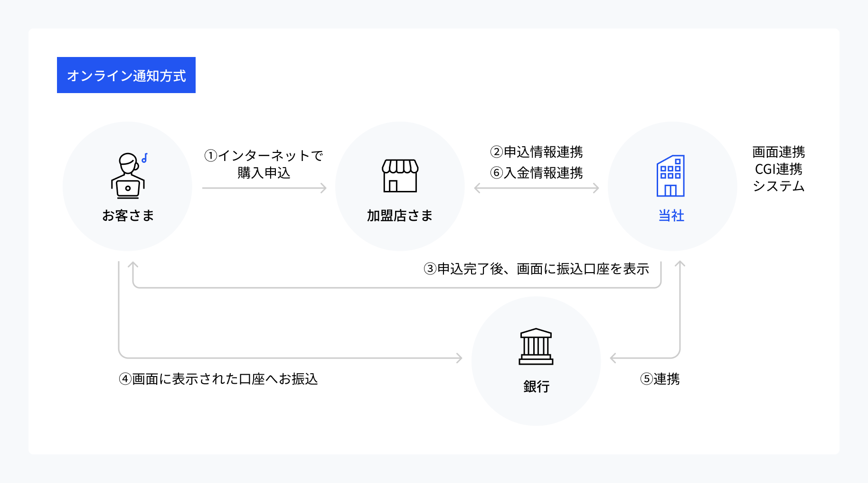Click the ⑤連携 text
868x483 pixels.
click(660, 379)
